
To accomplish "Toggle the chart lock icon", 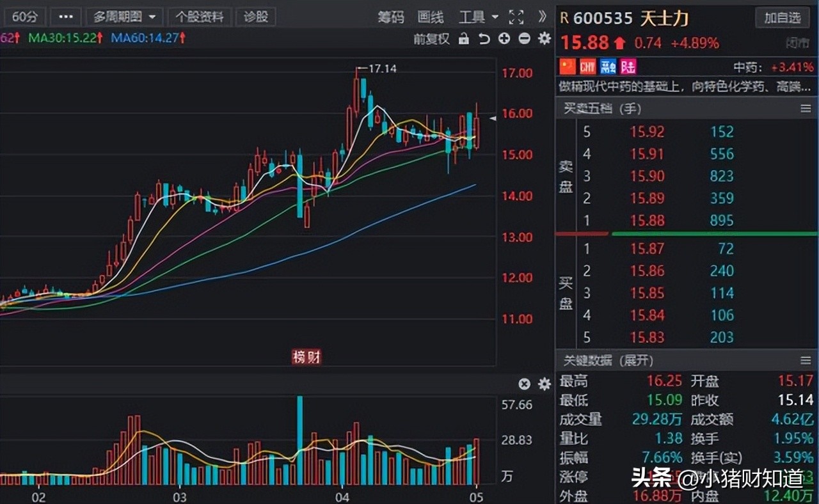I will click(465, 39).
